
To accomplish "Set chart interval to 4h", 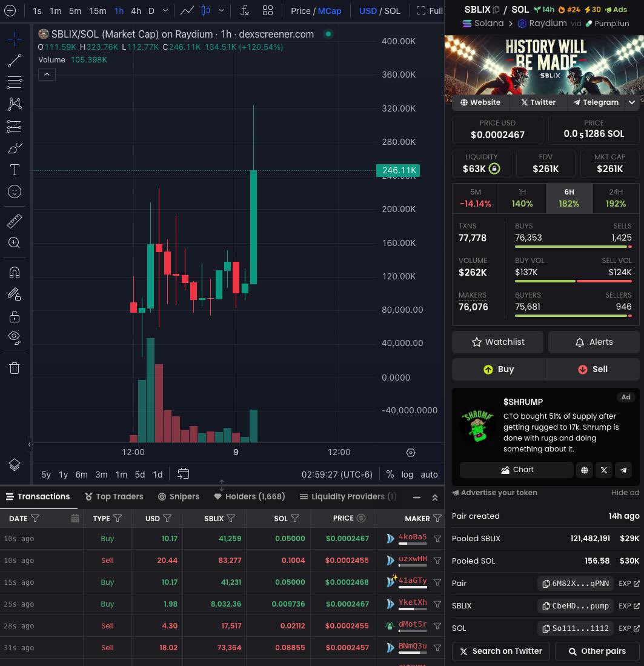I will click(x=136, y=11).
